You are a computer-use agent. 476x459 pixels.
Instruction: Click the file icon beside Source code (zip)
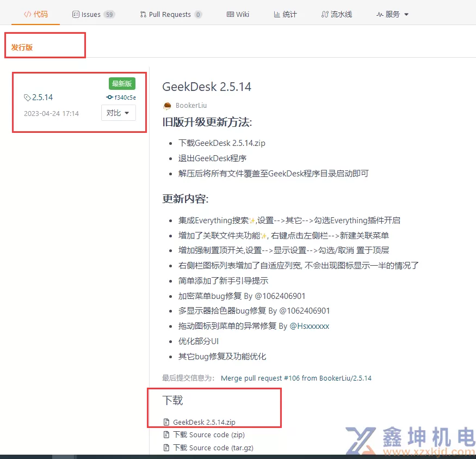pyautogui.click(x=166, y=434)
